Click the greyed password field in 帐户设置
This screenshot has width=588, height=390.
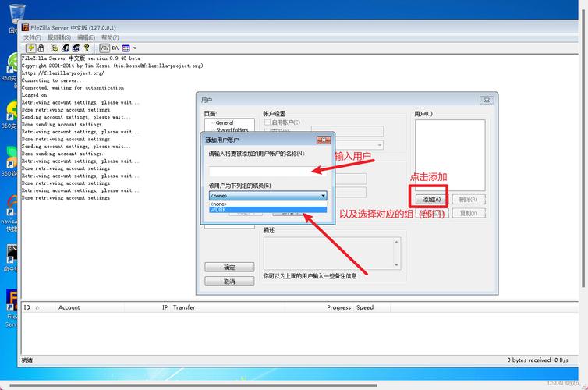[x=347, y=131]
